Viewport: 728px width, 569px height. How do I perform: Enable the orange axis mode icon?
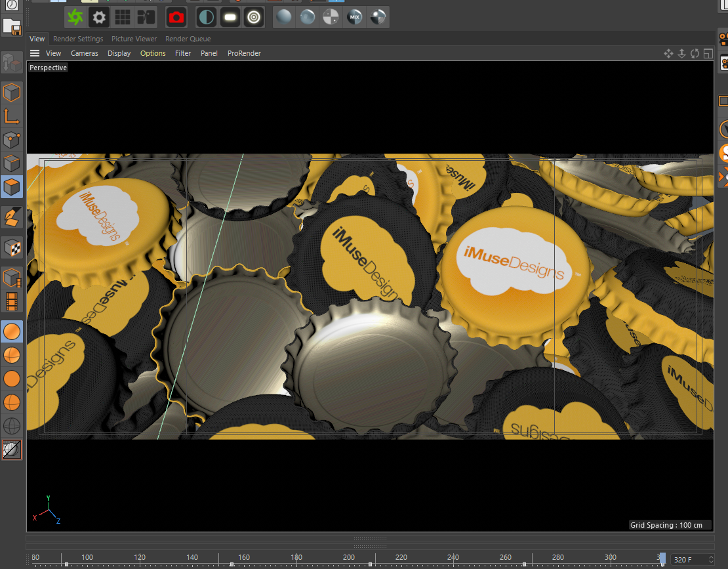click(12, 116)
